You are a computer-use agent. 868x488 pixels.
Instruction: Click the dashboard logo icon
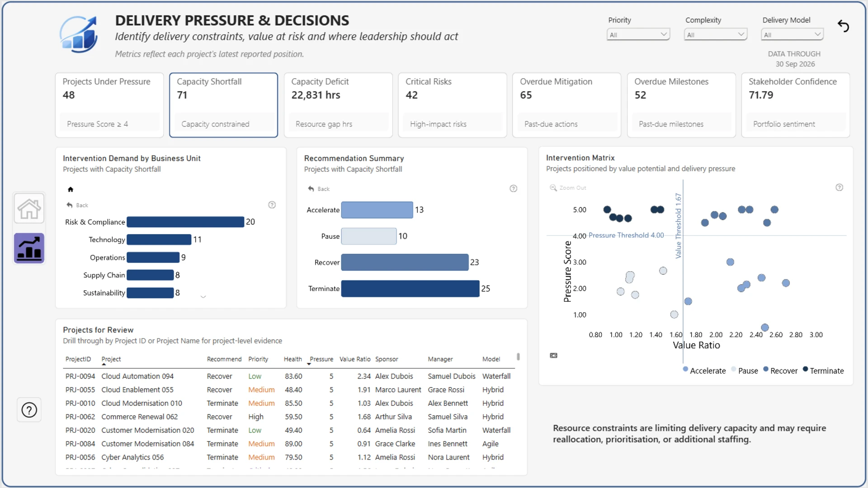point(79,34)
